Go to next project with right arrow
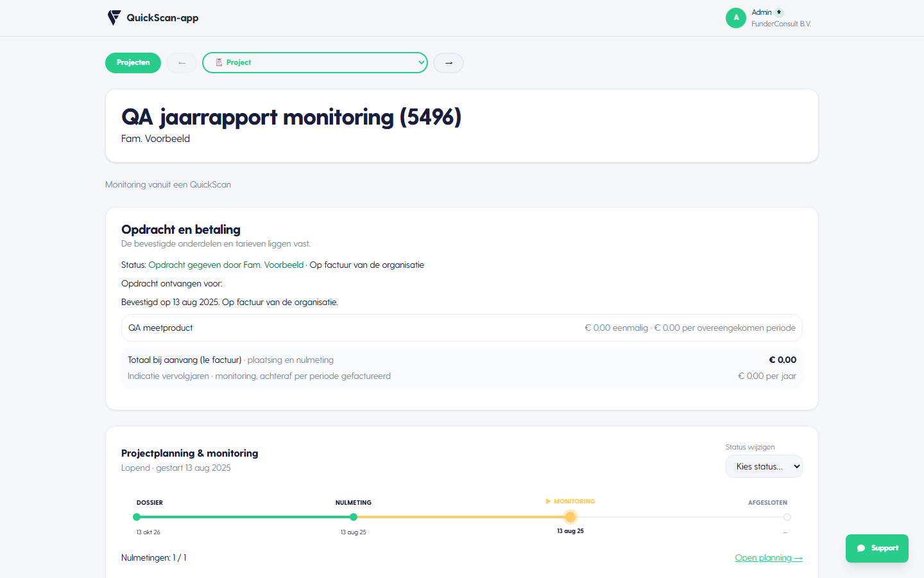The image size is (924, 578). coord(449,63)
